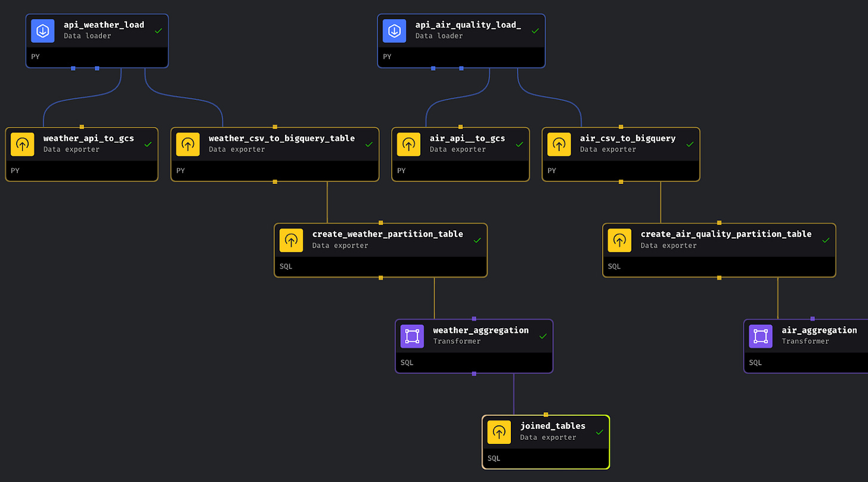Click the api_weather_load data loader icon
Viewport: 868px width, 482px height.
coord(43,31)
